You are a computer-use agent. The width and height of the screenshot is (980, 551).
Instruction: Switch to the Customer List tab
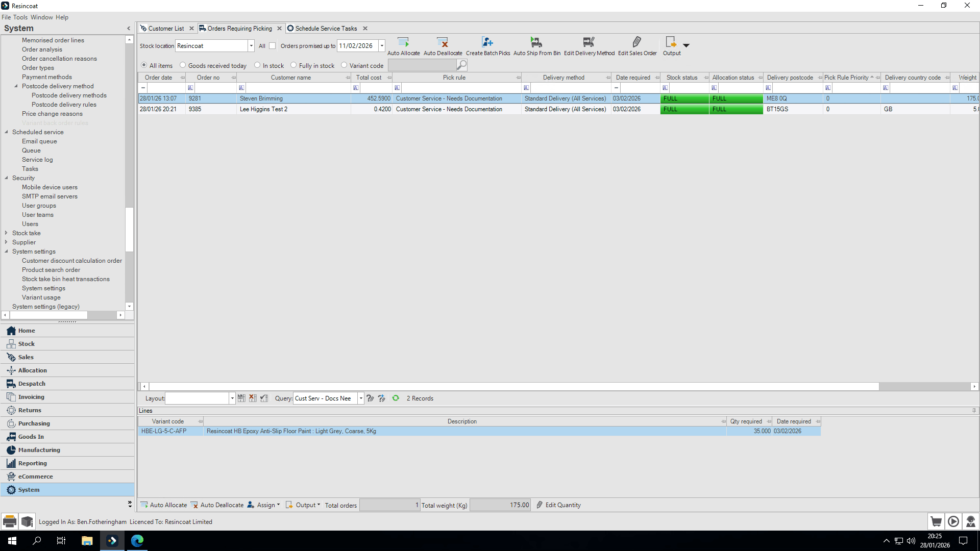click(166, 29)
